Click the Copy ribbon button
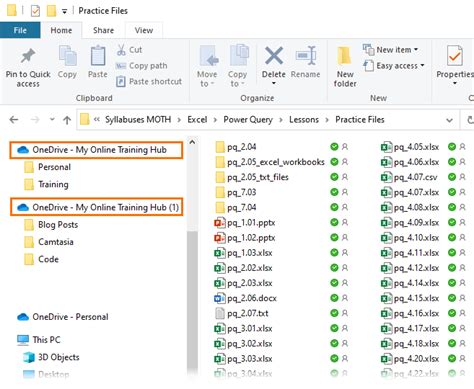 (67, 62)
